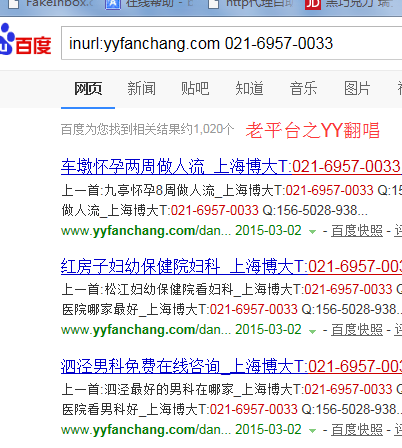Focus the search box containing inurl:yyfanchang.com
402x448 pixels.
coord(231,44)
